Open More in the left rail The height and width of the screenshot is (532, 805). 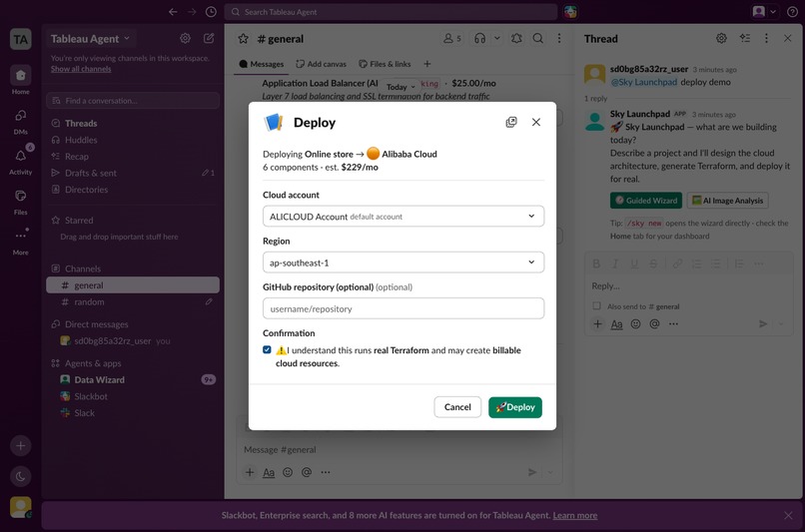pyautogui.click(x=21, y=242)
